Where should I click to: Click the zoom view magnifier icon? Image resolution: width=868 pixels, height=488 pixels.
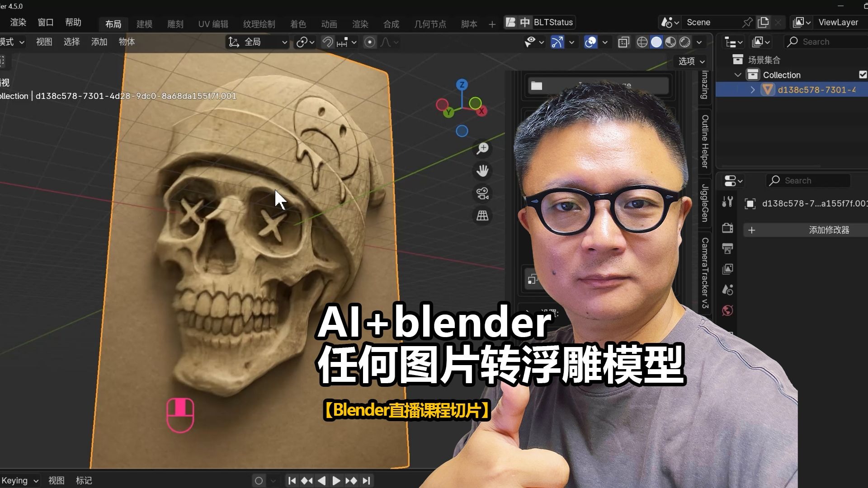[x=482, y=148]
